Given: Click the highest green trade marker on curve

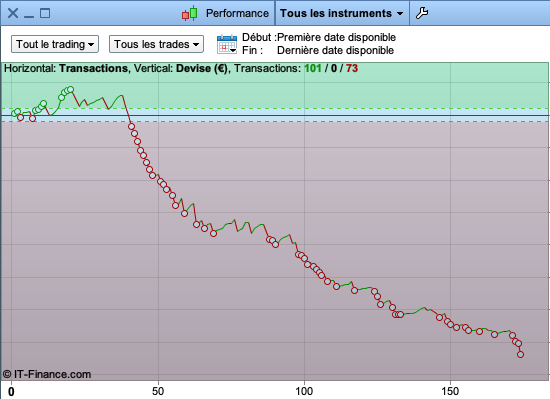Looking at the screenshot, I should tap(71, 89).
